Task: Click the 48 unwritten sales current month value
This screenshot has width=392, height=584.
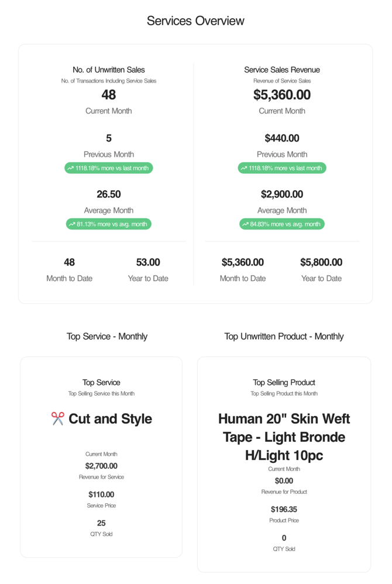Action: 109,95
